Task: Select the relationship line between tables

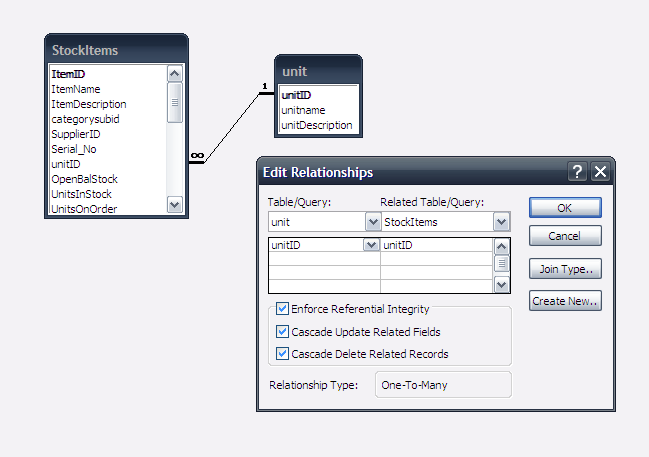Action: coord(232,127)
